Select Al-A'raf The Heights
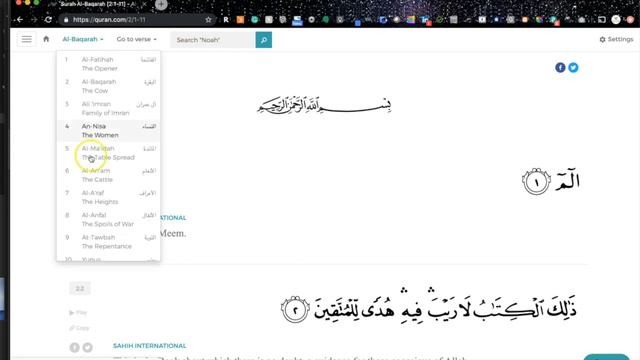This screenshot has height=360, width=640. (x=108, y=197)
